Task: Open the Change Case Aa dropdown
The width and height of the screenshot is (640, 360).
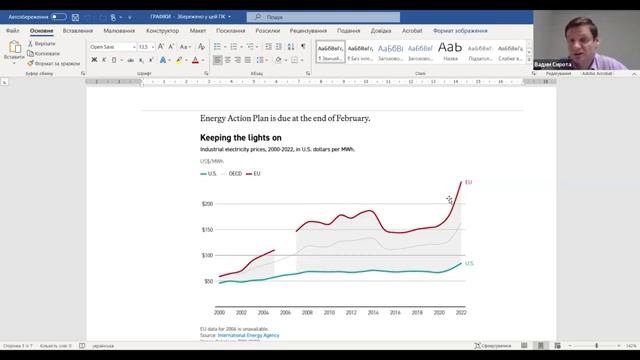Action: 185,47
